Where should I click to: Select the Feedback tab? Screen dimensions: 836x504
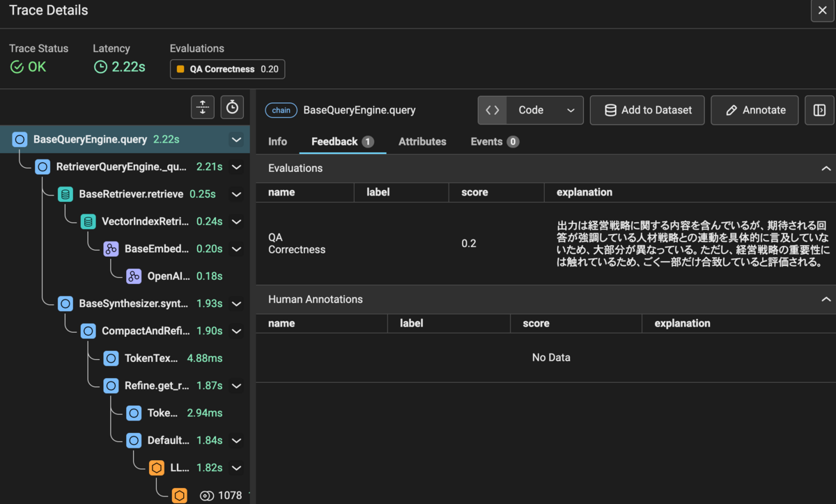[x=343, y=141]
